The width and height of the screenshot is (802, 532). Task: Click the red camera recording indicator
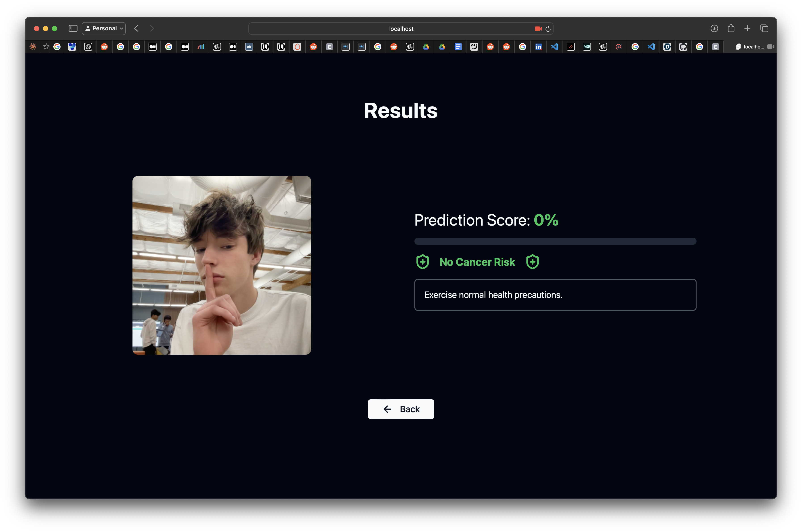tap(538, 29)
